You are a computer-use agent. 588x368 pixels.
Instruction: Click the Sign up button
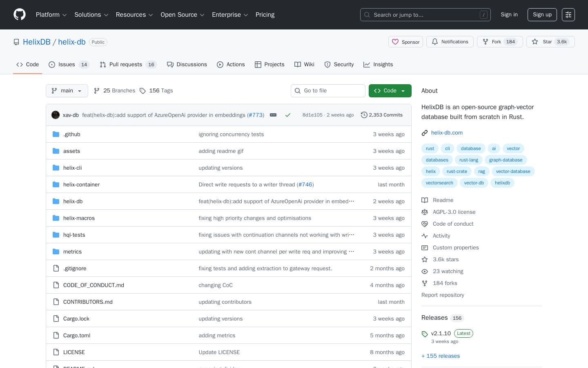tap(542, 15)
